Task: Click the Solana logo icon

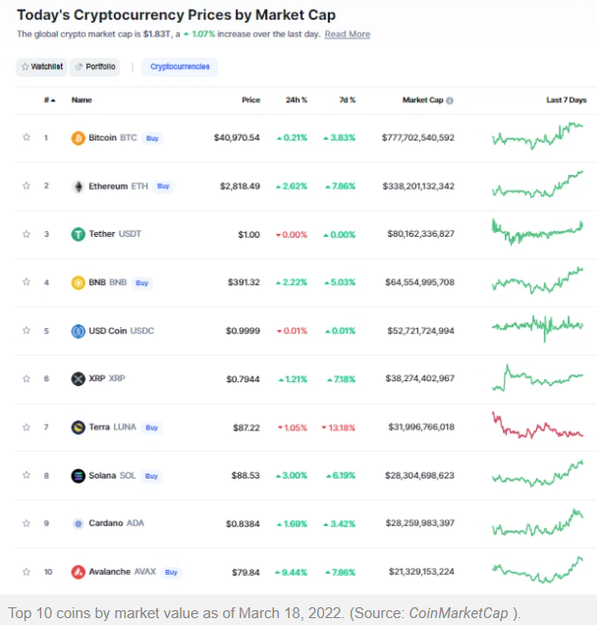Action: pos(78,476)
